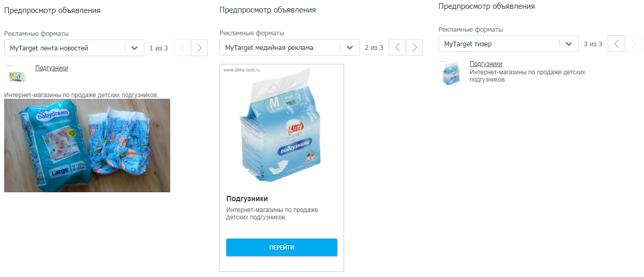The height and width of the screenshot is (277, 644).
Task: Go to previous format in news feed preview
Action: coord(182,48)
